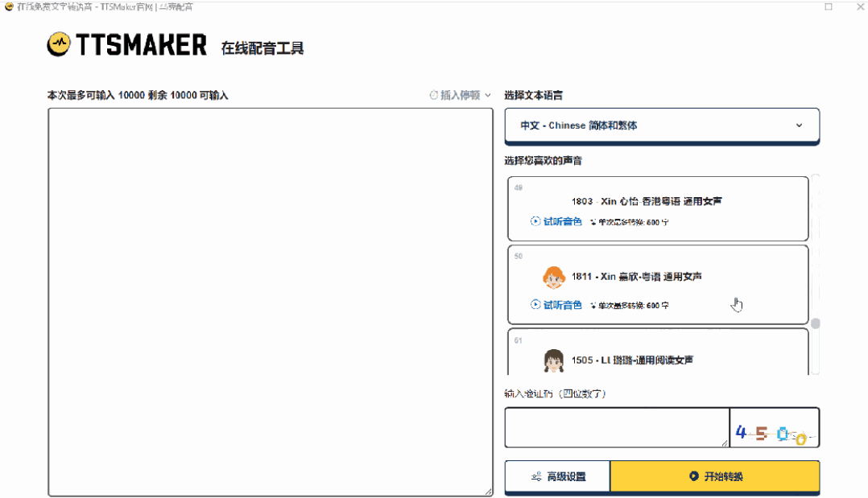Click the sliders icon in 高级设置
The height and width of the screenshot is (498, 868).
[536, 476]
